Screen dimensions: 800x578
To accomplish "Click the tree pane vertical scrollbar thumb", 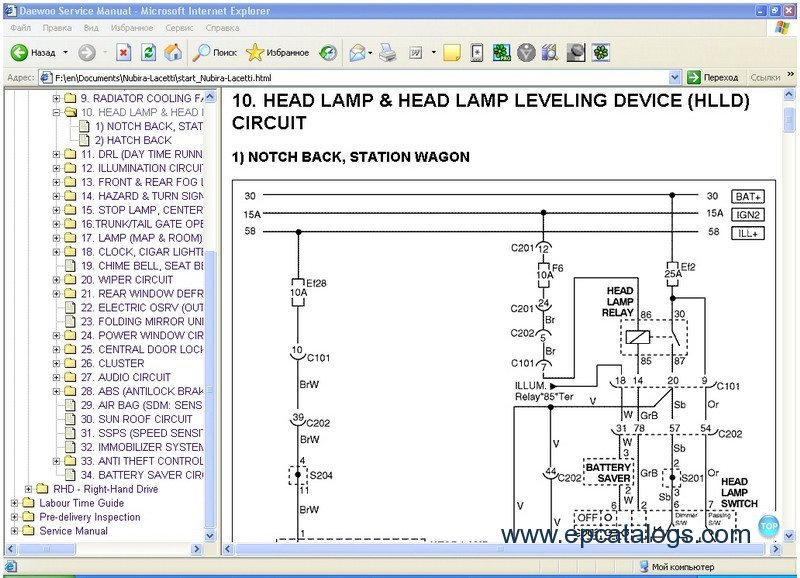I will point(210,390).
